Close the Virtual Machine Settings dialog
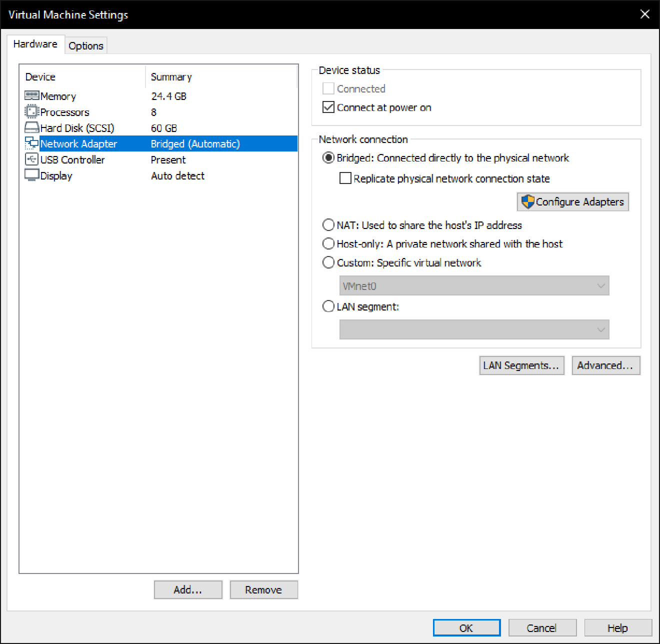 [x=644, y=14]
